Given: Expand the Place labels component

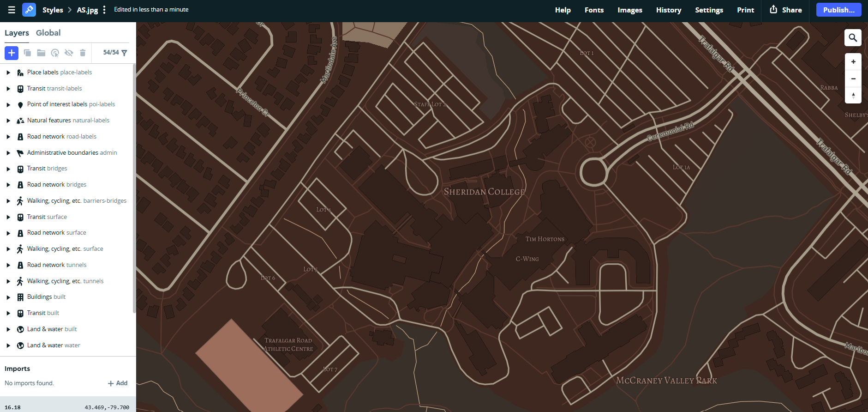Looking at the screenshot, I should tap(8, 73).
